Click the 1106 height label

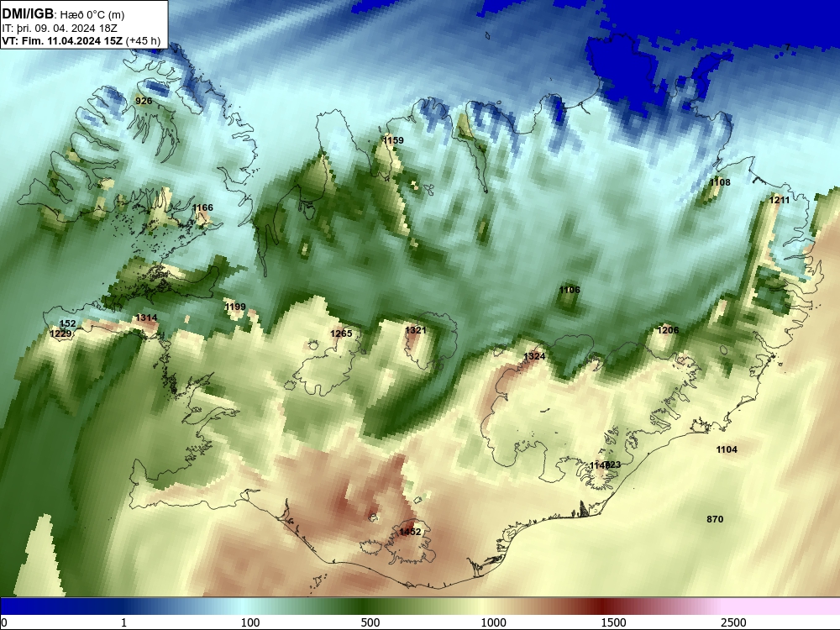pyautogui.click(x=570, y=290)
